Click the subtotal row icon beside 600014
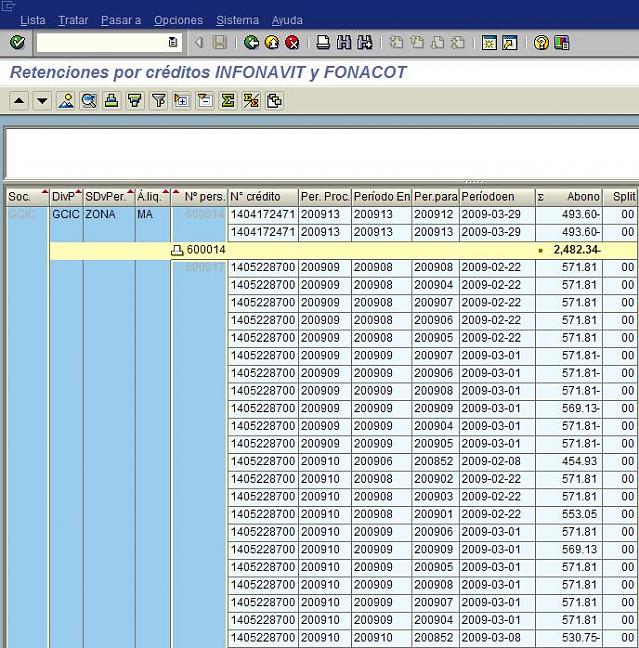 point(177,250)
